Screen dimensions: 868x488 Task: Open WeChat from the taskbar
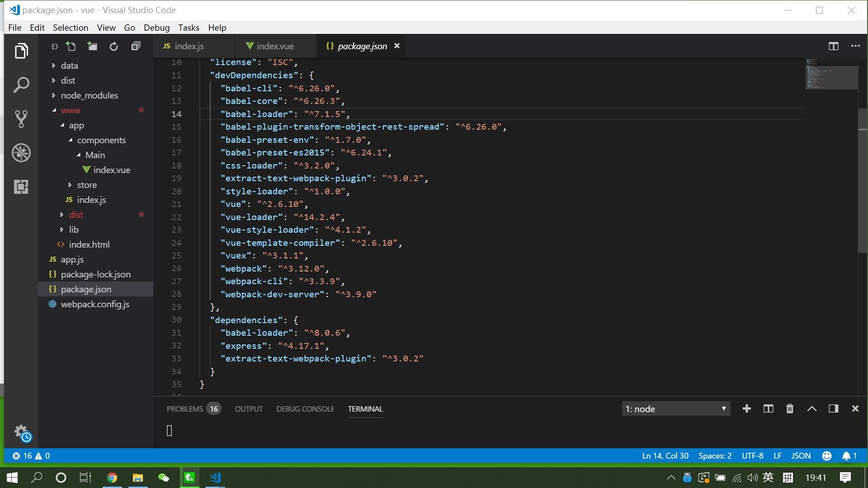tap(163, 478)
